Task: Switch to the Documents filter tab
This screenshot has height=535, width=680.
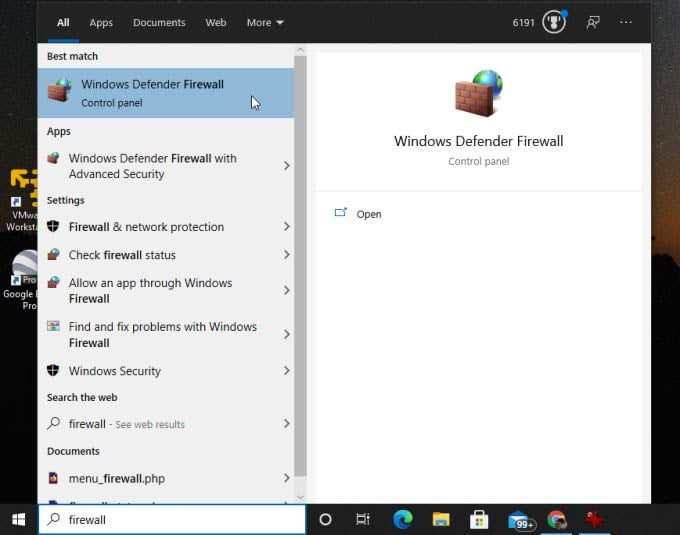Action: (x=159, y=22)
